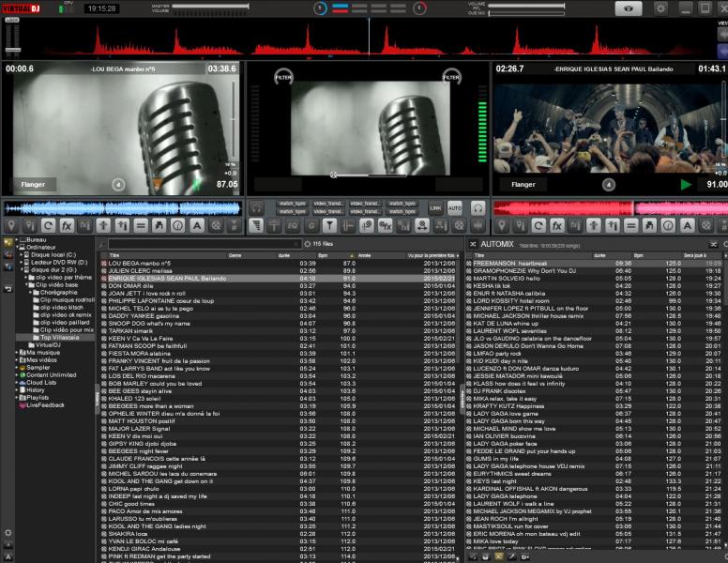
Task: Click the left Filter knob on video mixer
Action: tap(283, 77)
